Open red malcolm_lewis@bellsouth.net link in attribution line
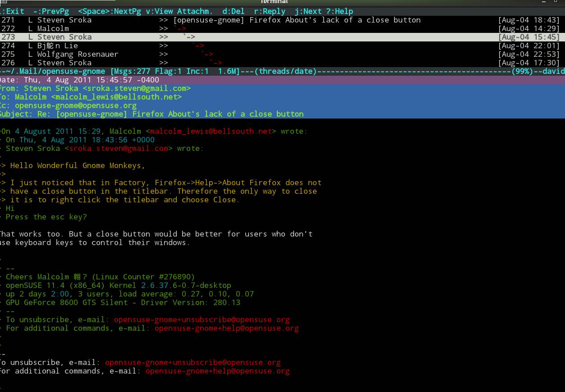The width and height of the screenshot is (565, 392). click(211, 131)
